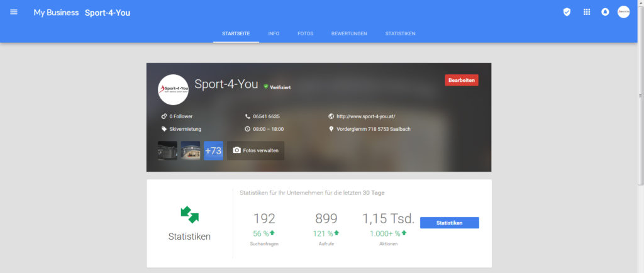Click the green Verifiziert shield badge
Screen dimensions: 644x273
[x=266, y=87]
